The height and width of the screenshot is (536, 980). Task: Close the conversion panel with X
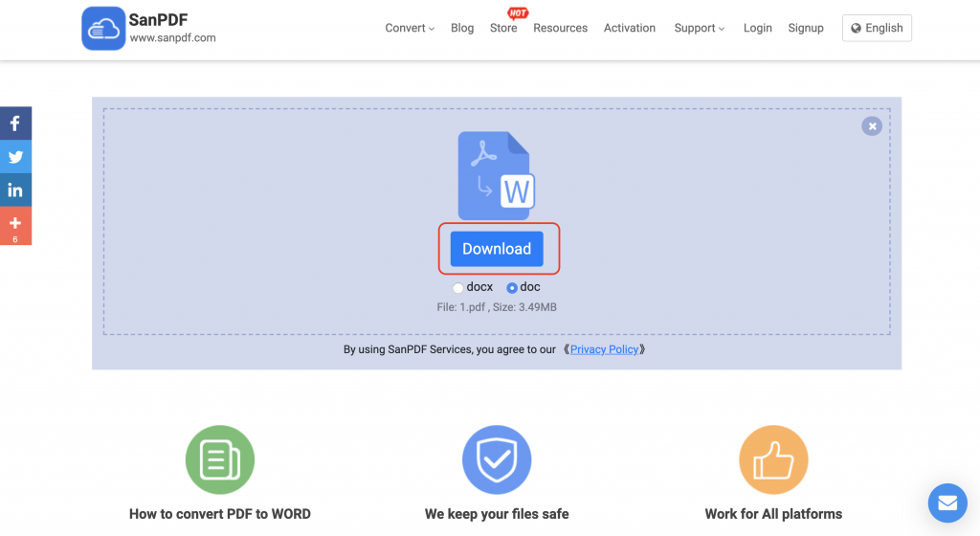click(x=872, y=126)
